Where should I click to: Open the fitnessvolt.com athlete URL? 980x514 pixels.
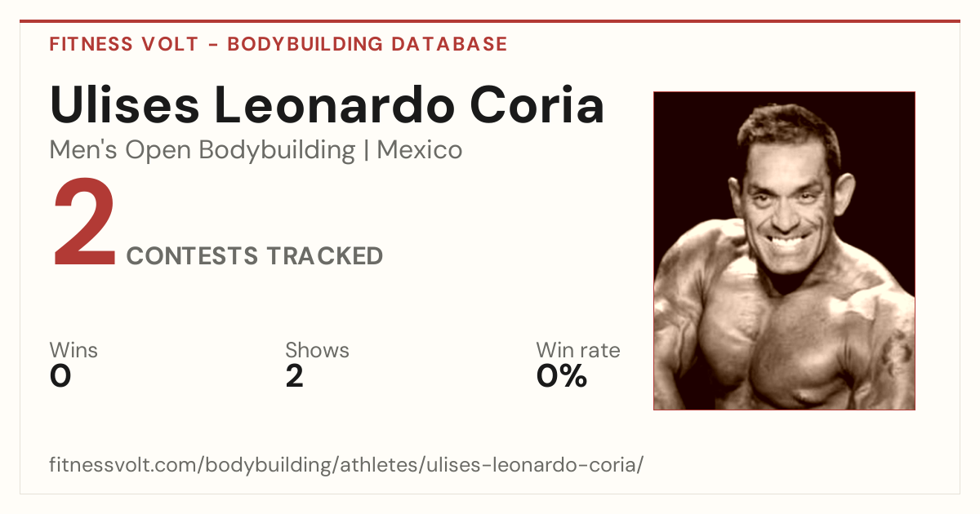pos(347,466)
